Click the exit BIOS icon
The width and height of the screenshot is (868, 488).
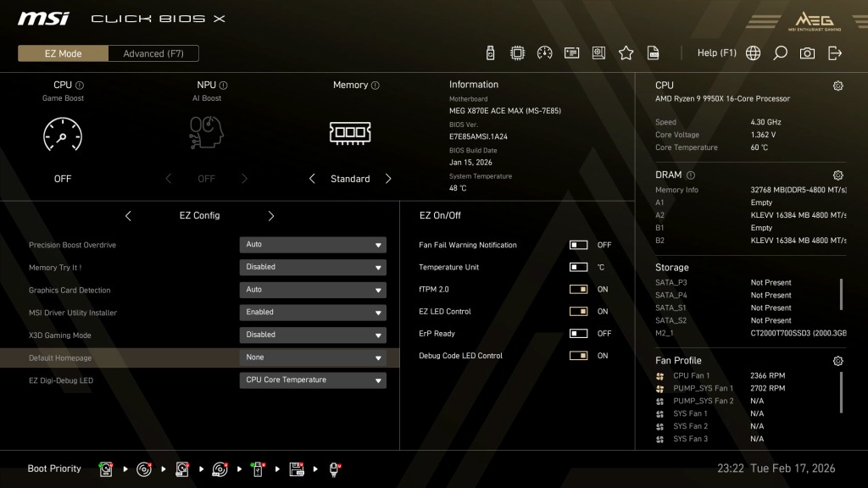coord(835,53)
